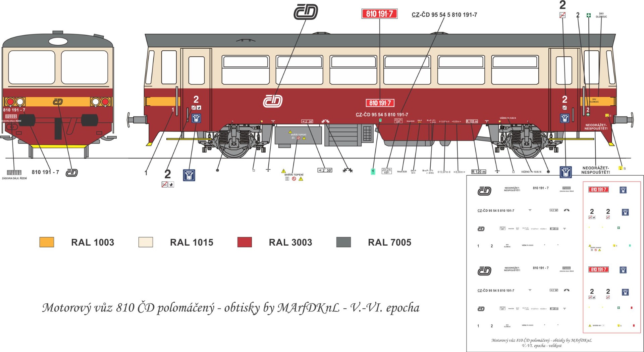Click the 'SKŘÍŇ TOPENÍ' callout below the track
This screenshot has width=644, height=352.
294,175
